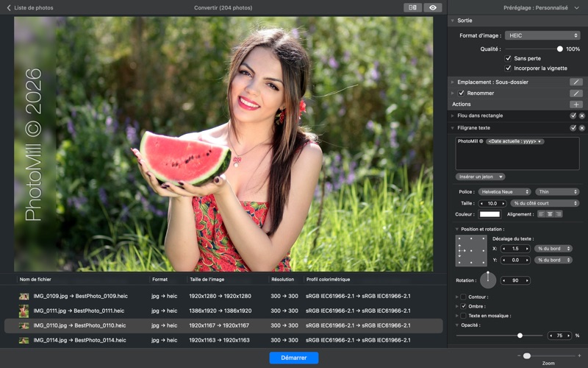Open the Préréglage Personnalisé preset menu
This screenshot has width=588, height=368.
[x=541, y=7]
